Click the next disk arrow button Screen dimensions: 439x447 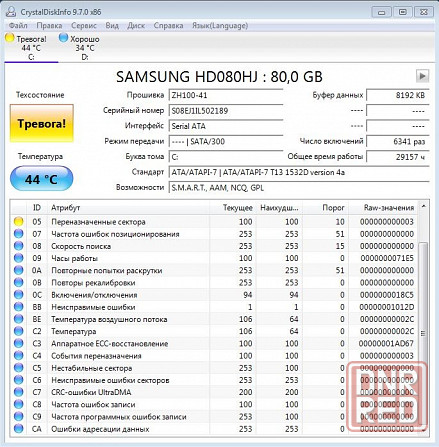point(422,76)
